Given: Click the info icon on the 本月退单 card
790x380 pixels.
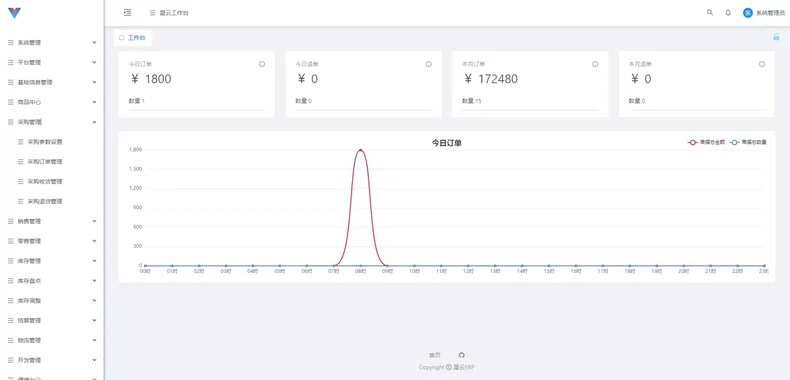Looking at the screenshot, I should (x=762, y=64).
